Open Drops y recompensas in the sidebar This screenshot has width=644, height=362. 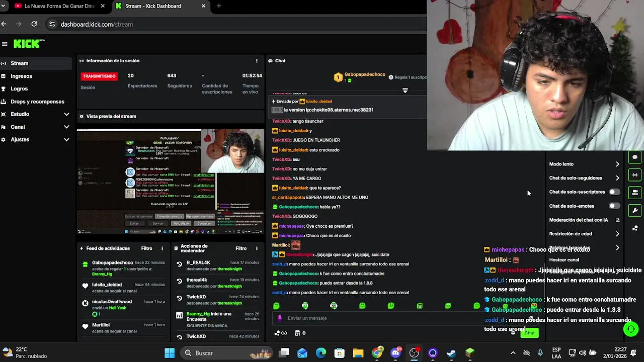click(36, 102)
